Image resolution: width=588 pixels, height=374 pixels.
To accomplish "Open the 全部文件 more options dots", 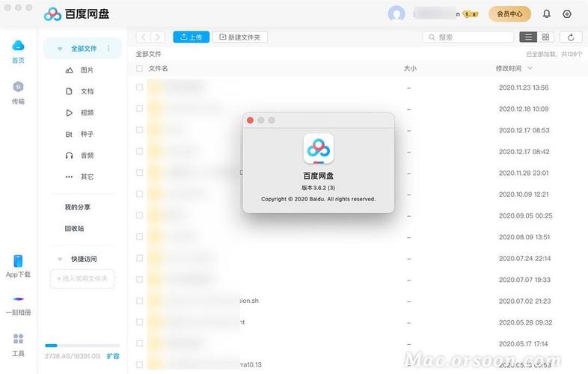I will pos(108,49).
